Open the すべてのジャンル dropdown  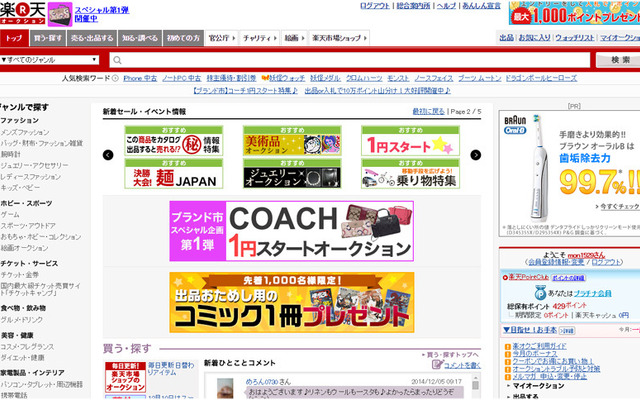pyautogui.click(x=49, y=60)
